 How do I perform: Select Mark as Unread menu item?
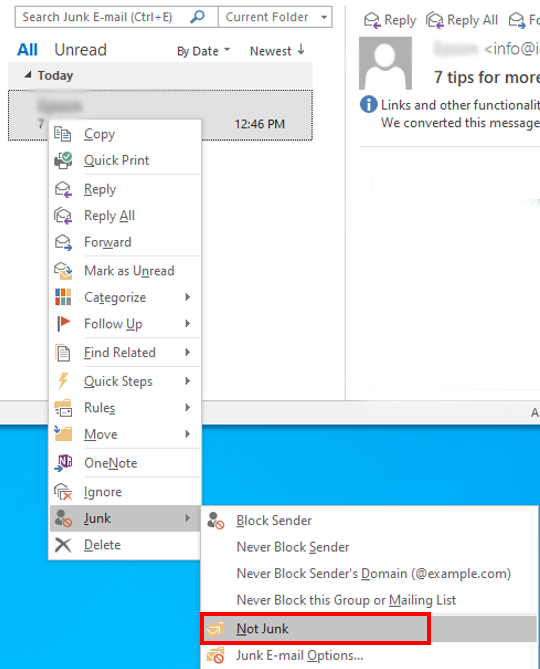tap(125, 271)
